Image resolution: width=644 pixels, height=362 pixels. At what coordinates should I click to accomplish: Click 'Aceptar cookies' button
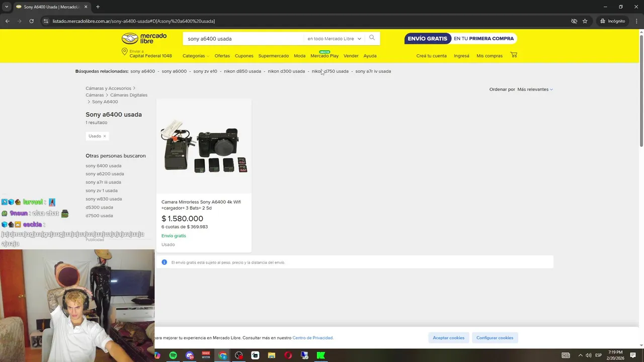(448, 338)
